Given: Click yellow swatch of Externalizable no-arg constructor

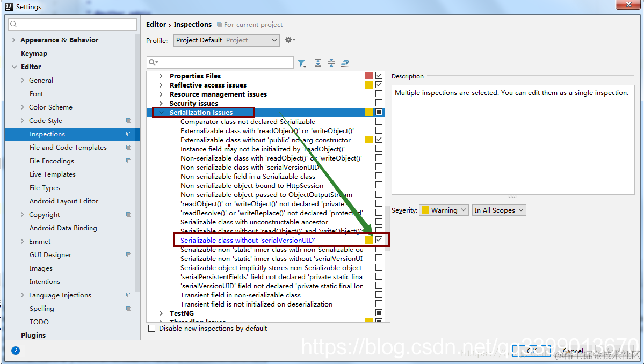Looking at the screenshot, I should click(369, 140).
